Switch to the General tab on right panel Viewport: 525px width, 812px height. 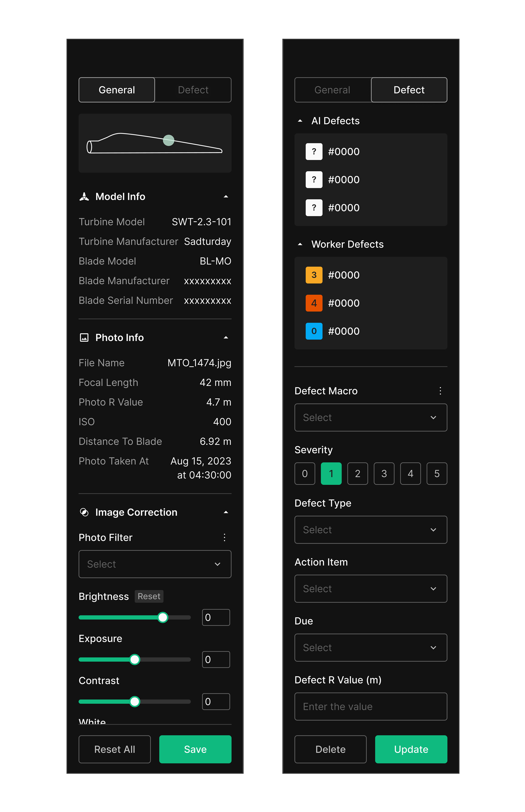332,90
